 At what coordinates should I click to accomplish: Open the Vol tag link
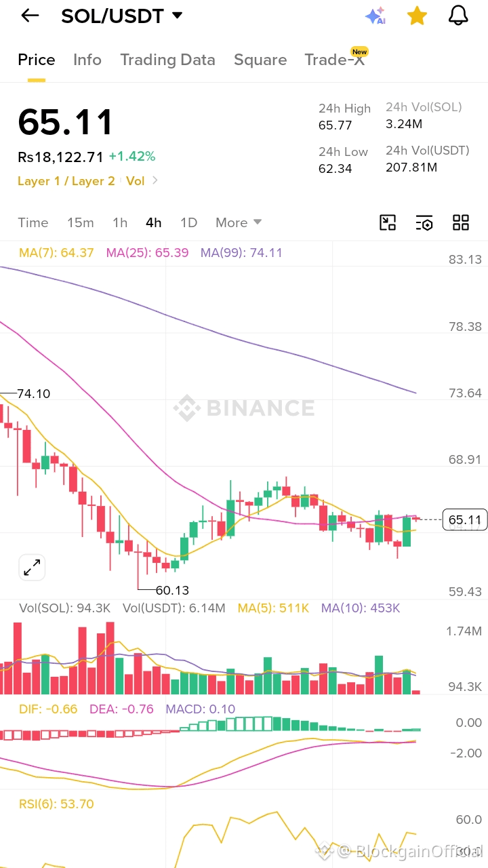tap(135, 181)
